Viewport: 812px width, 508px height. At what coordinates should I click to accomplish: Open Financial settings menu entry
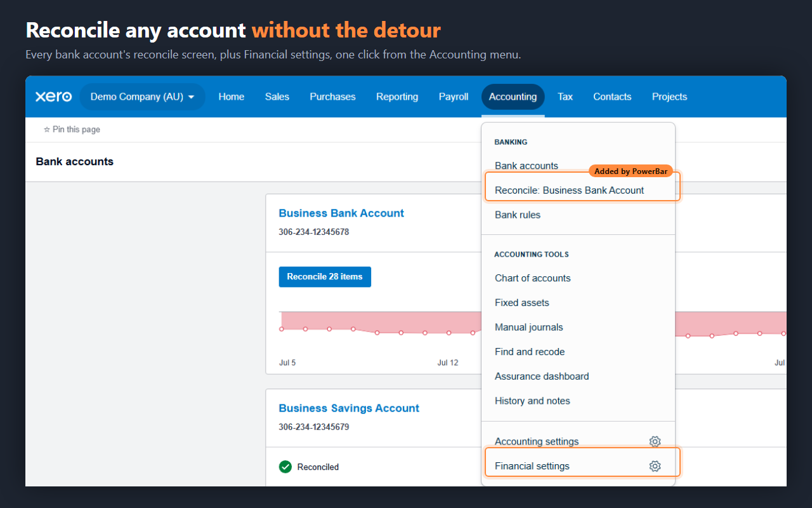[532, 466]
